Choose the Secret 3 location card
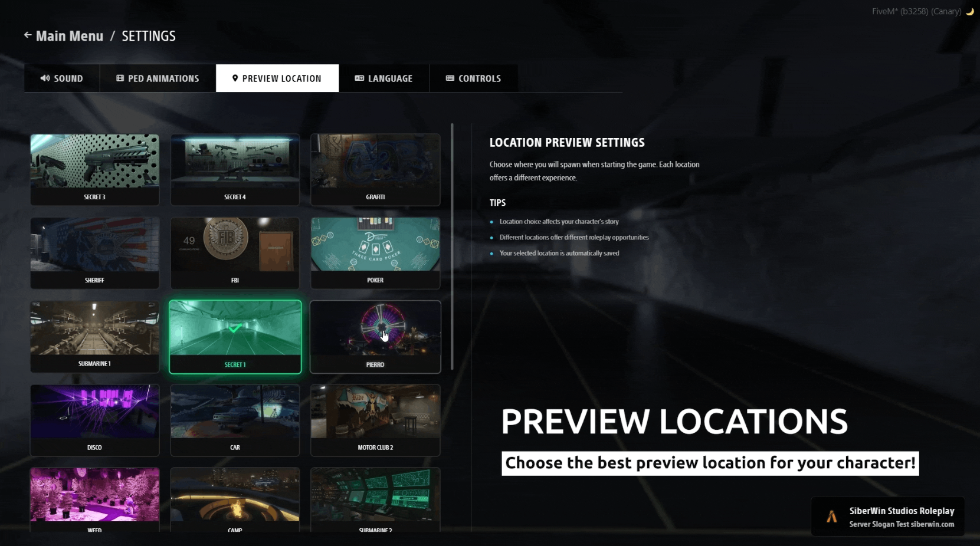980x546 pixels. tap(94, 170)
